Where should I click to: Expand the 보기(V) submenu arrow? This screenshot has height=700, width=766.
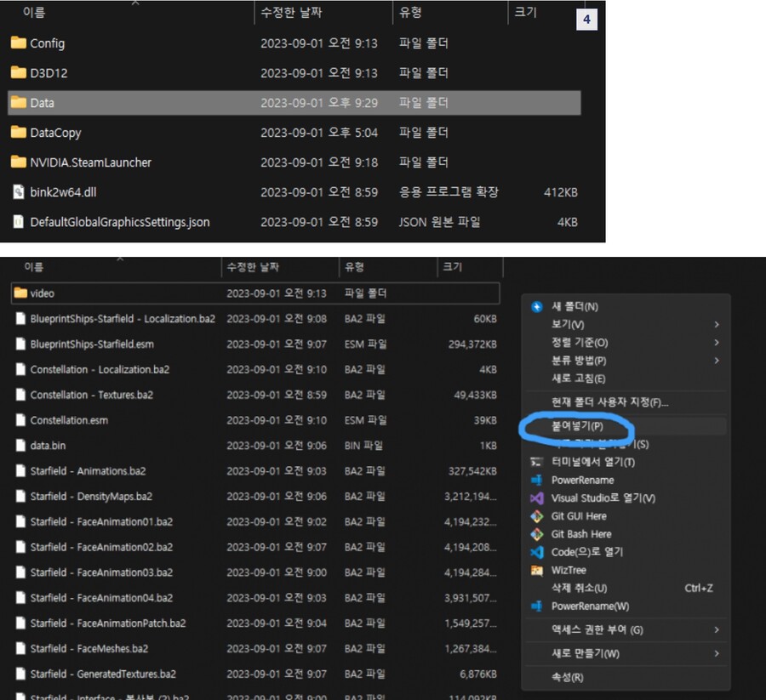point(717,324)
